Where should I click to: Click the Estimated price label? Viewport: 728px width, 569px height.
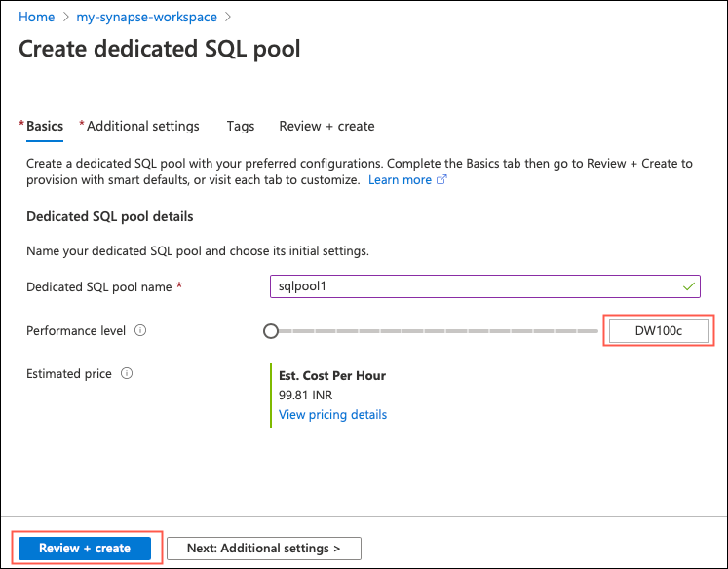pos(69,374)
